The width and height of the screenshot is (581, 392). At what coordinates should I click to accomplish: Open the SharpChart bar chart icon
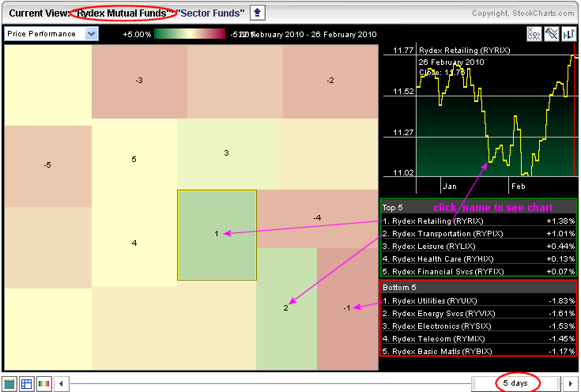[x=569, y=34]
